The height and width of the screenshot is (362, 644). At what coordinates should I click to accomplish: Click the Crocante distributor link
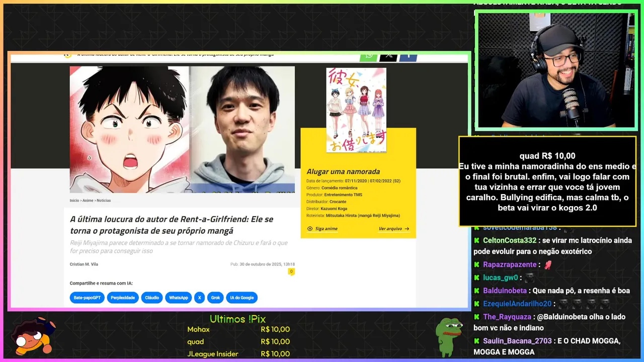coord(338,202)
